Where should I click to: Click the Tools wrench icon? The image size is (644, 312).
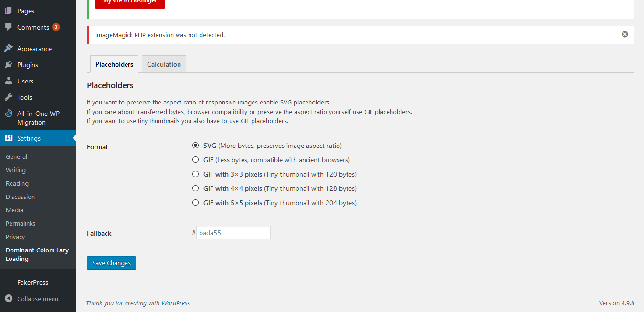click(x=9, y=97)
